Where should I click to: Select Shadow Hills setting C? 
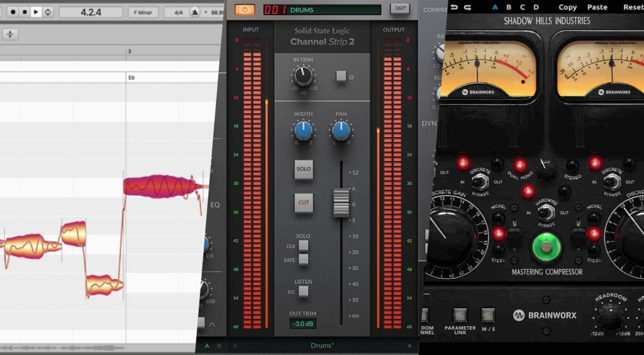tap(522, 7)
